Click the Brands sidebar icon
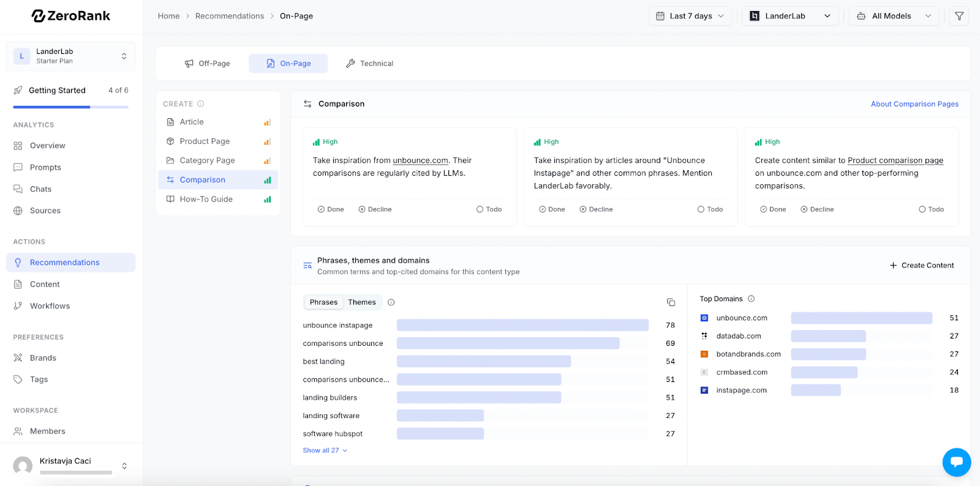This screenshot has width=980, height=486. pyautogui.click(x=18, y=358)
